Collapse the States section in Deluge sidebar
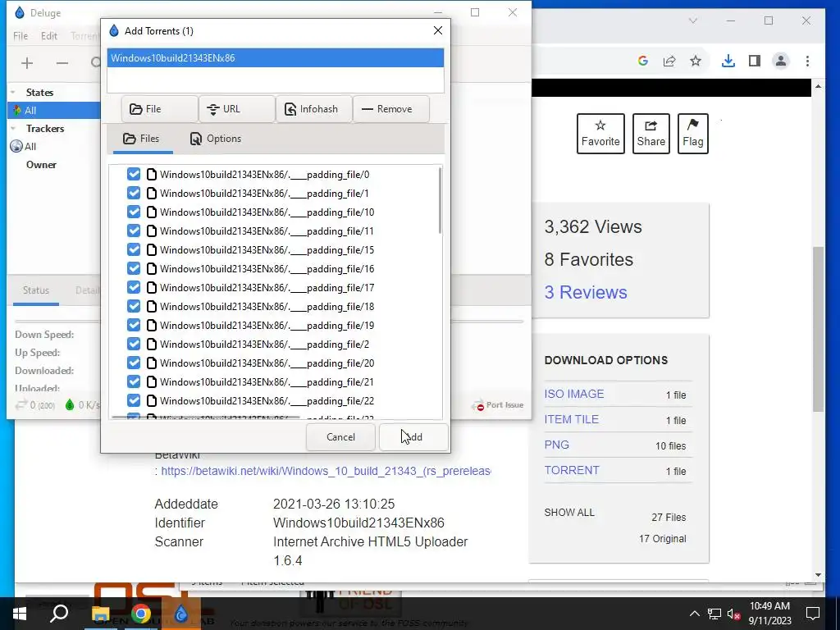 point(13,92)
